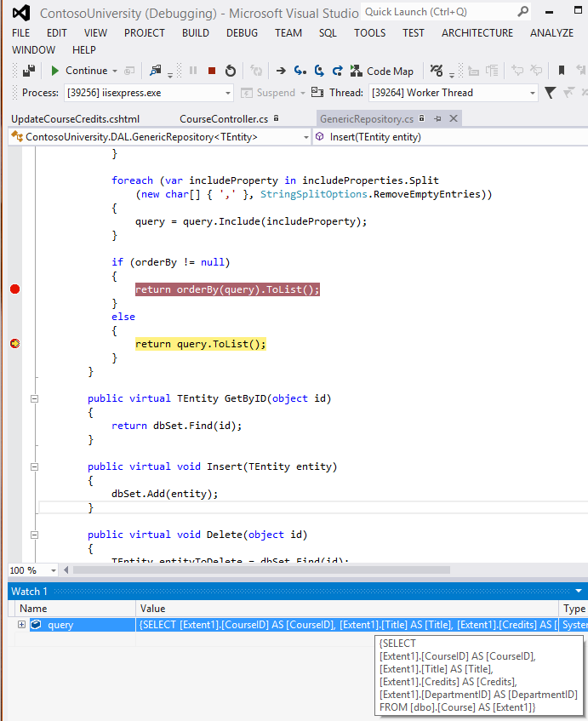
Task: Open the Thread dropdown showing Worker Thread
Action: click(x=533, y=93)
